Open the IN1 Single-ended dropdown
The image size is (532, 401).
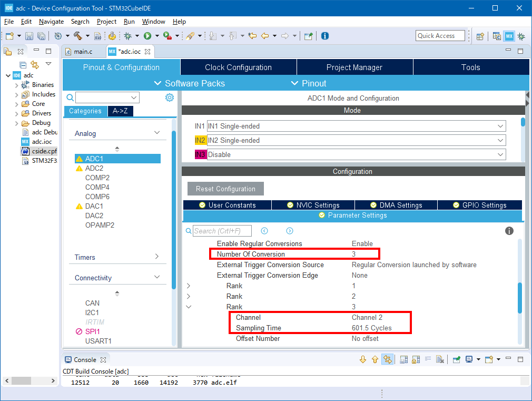pos(500,126)
